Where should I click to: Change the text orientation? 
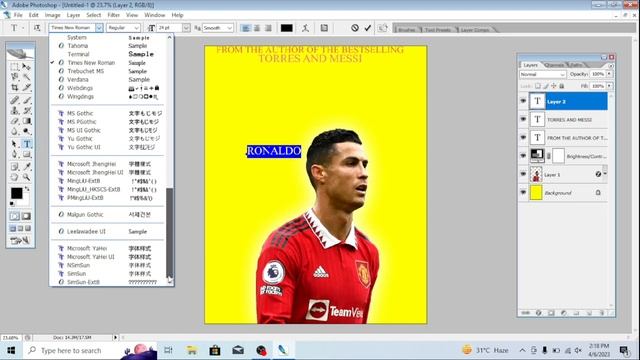37,28
